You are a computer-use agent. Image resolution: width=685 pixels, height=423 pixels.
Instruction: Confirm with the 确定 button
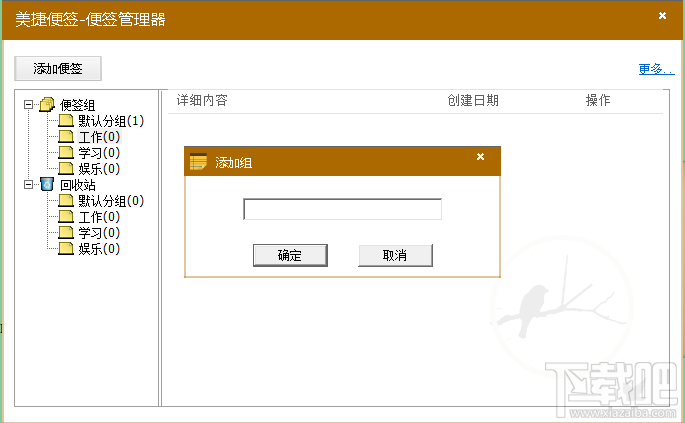(x=290, y=255)
